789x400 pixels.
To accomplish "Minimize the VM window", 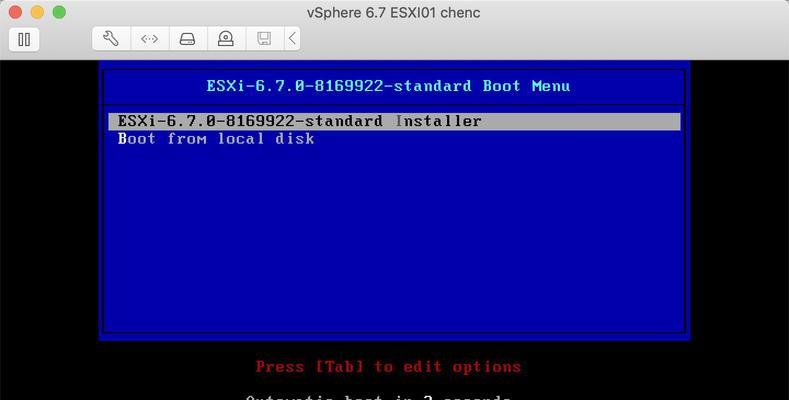I will [x=37, y=12].
